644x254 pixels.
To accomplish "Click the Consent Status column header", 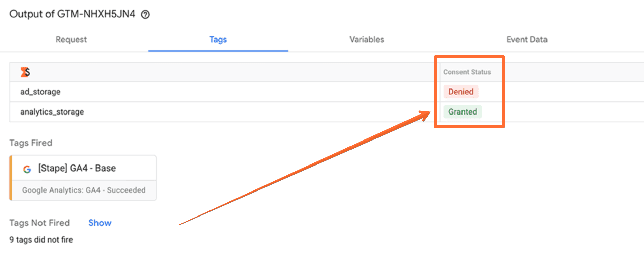I will [467, 72].
